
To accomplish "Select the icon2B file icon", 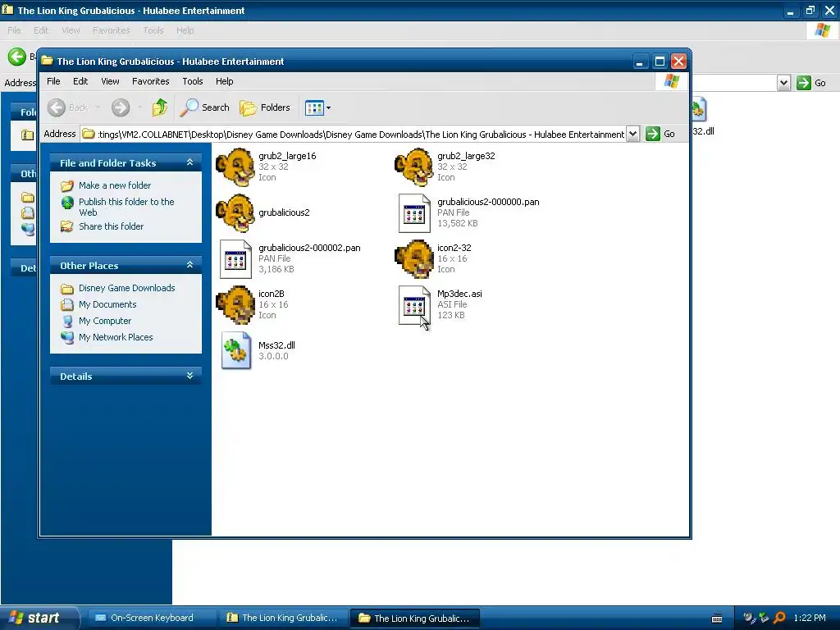I will 235,305.
